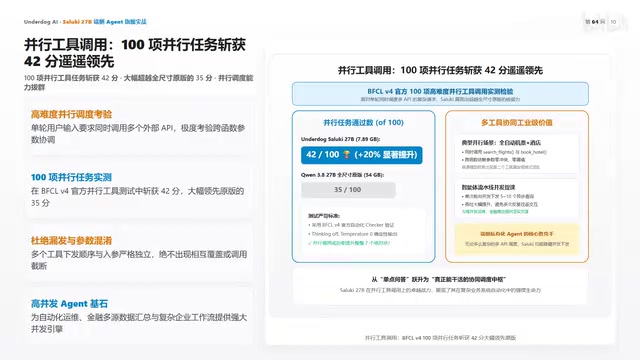
Task: Click the caption text below the diagram
Action: point(440,338)
